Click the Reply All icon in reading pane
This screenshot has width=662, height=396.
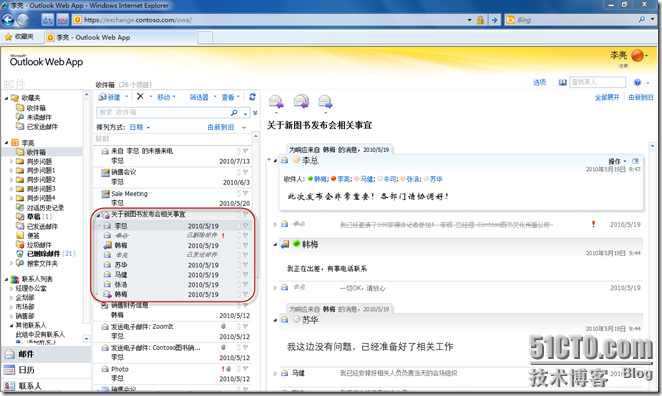click(301, 101)
